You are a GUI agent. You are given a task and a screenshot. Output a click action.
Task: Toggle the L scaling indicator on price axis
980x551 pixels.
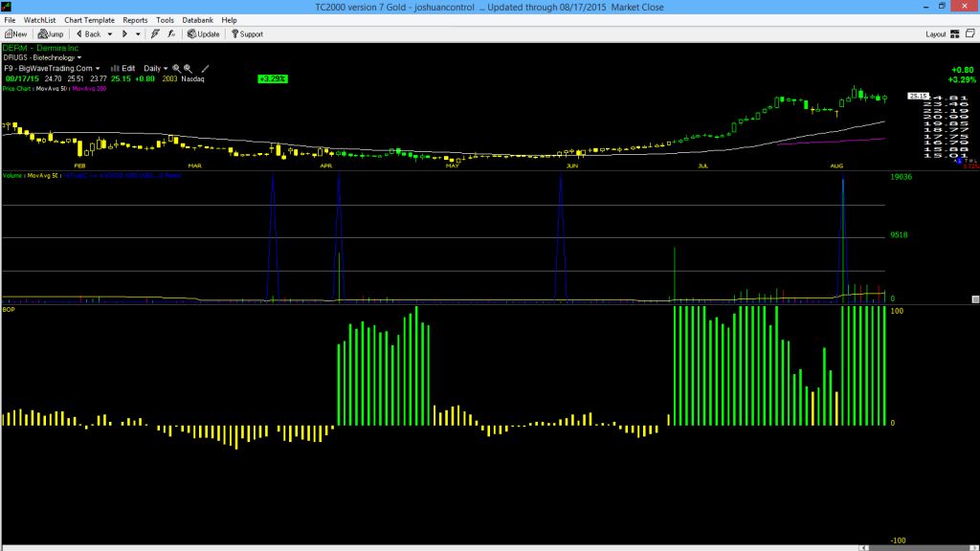point(959,161)
